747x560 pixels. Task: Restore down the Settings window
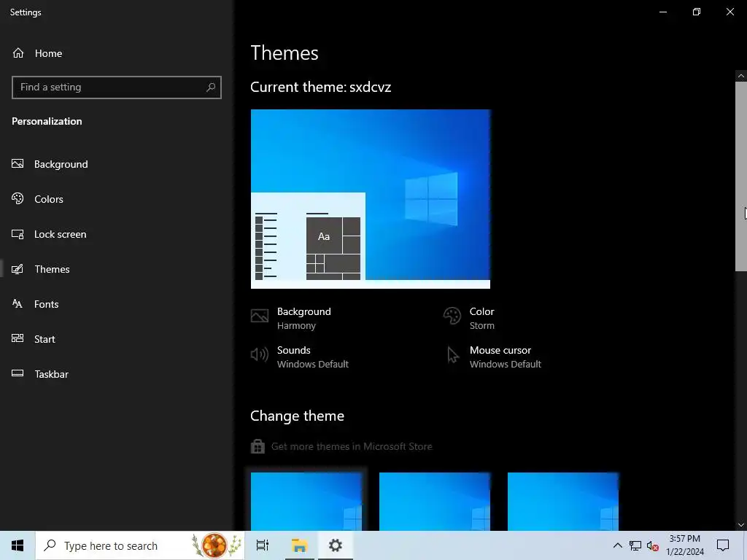point(697,12)
